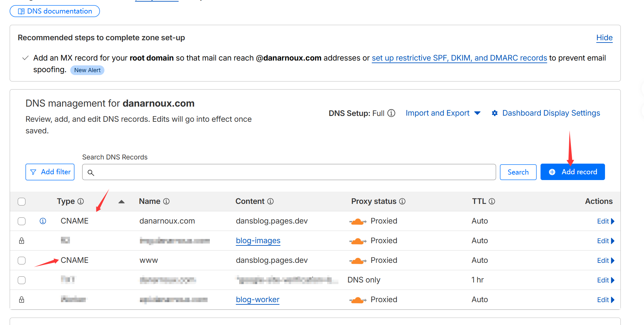Click the info icon beside Name header
This screenshot has height=325, width=644.
coord(166,201)
